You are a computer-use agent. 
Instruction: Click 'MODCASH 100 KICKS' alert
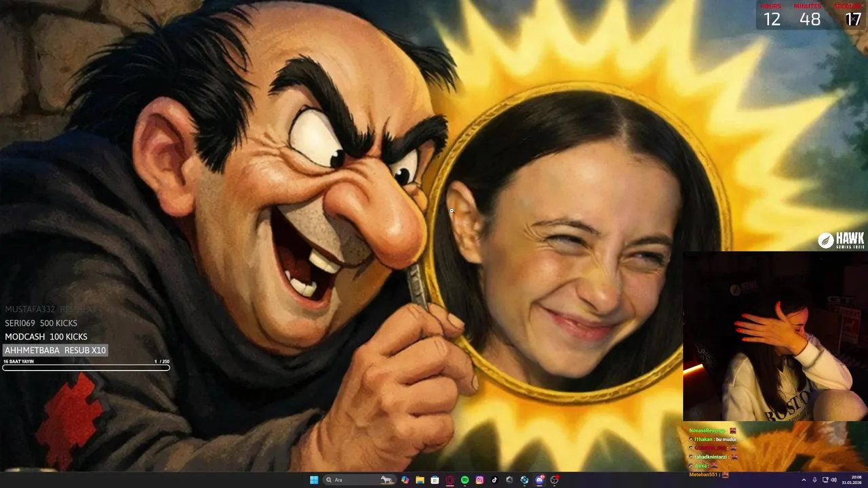point(46,337)
